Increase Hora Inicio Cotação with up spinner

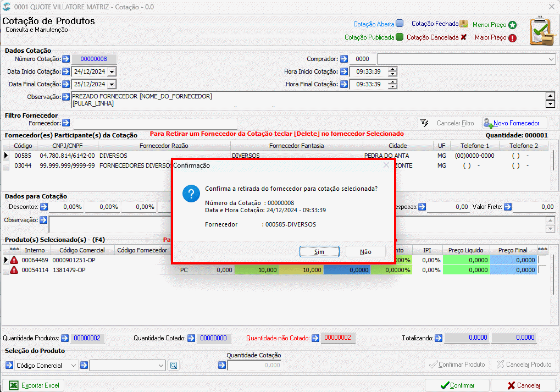coord(392,69)
